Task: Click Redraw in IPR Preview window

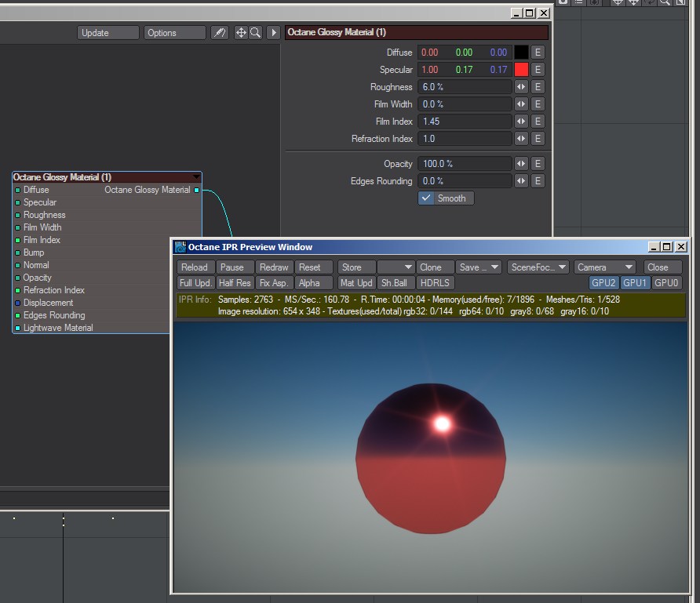Action: 275,267
